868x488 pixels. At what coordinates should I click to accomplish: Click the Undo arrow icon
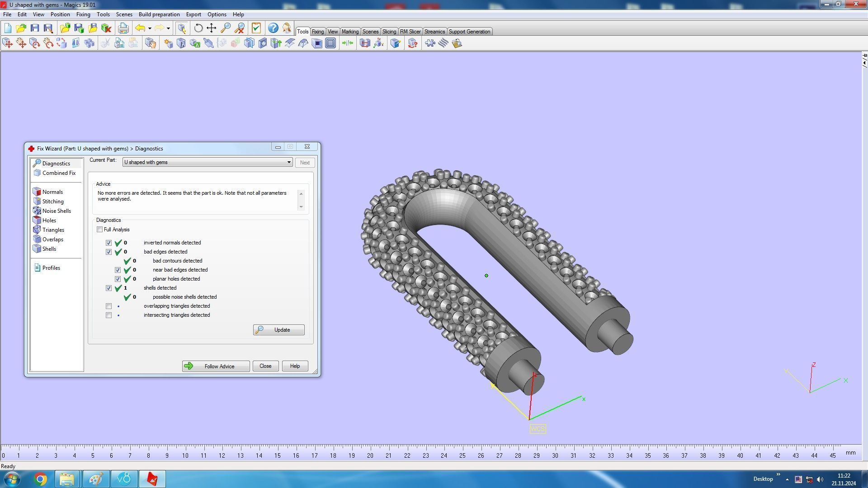click(x=140, y=28)
